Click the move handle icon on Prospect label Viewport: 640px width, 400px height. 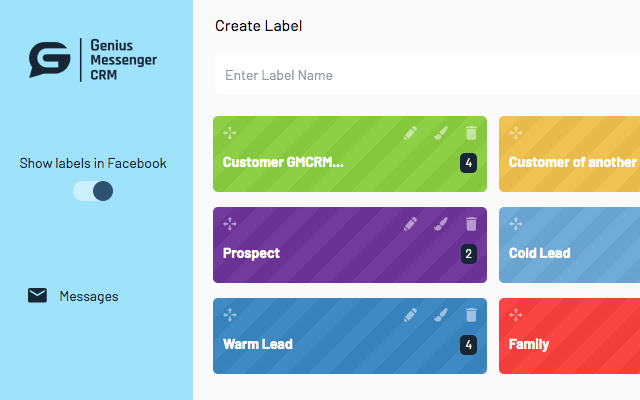230,224
